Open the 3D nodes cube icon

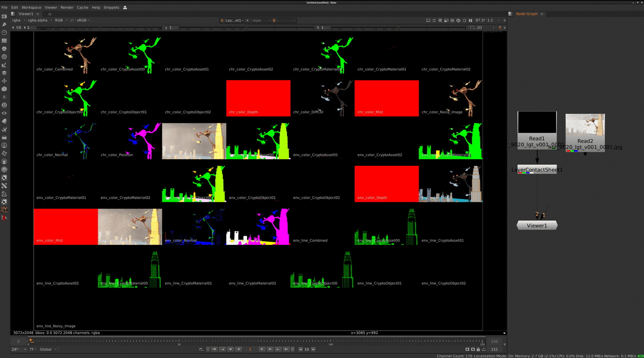point(4,89)
